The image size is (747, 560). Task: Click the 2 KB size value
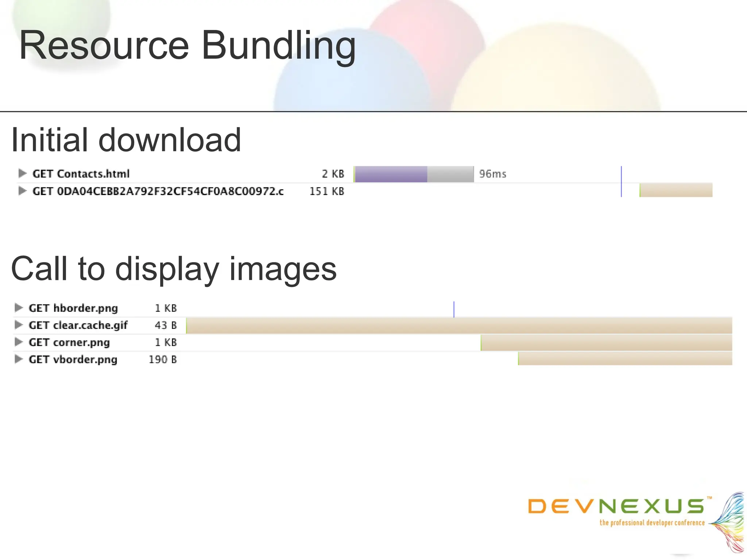click(333, 174)
